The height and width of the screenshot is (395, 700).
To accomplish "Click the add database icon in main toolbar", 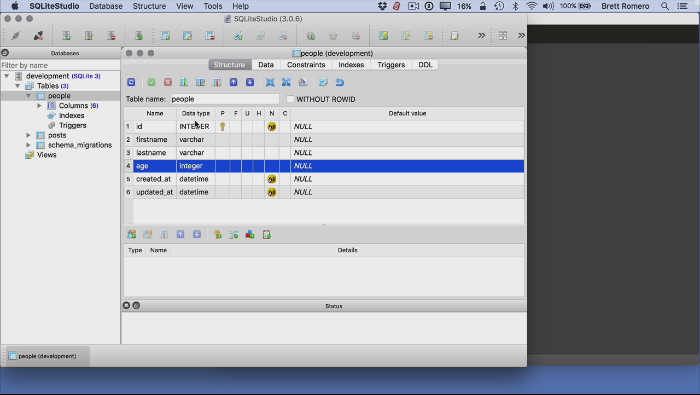I will coord(67,36).
